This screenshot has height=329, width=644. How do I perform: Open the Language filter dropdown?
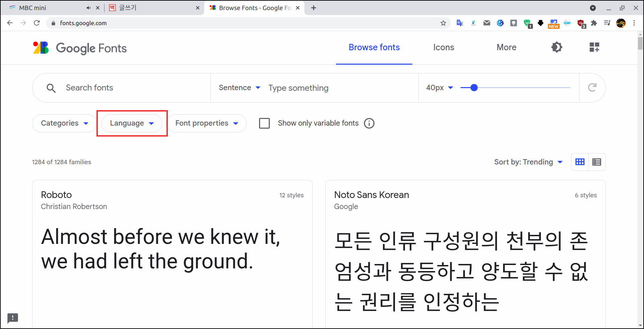tap(132, 123)
